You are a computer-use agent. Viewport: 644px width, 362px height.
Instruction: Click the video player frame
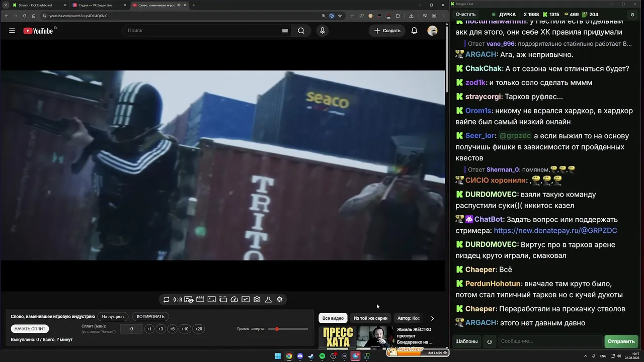point(222,165)
